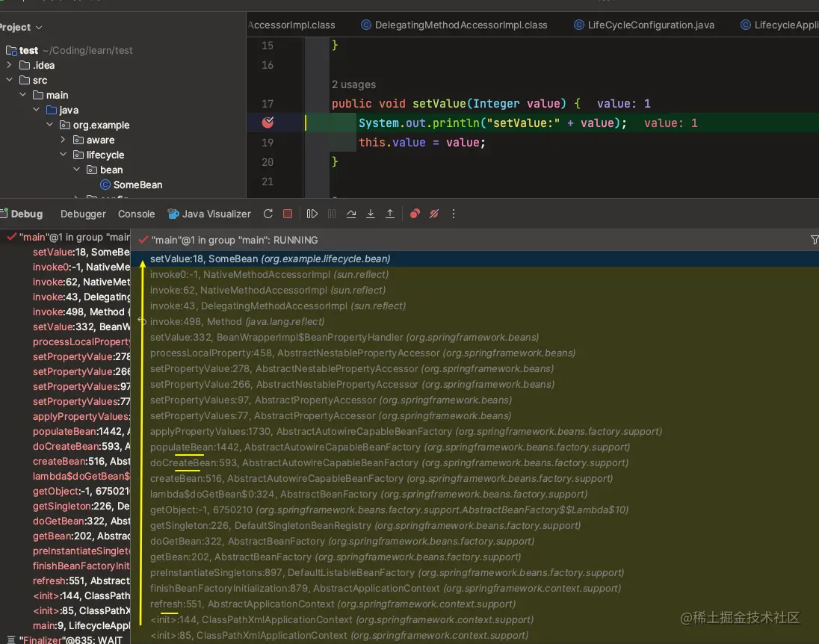The height and width of the screenshot is (644, 819).
Task: Select frame invoke:62, NativeMethodAccessorImpl
Action: coord(475,290)
